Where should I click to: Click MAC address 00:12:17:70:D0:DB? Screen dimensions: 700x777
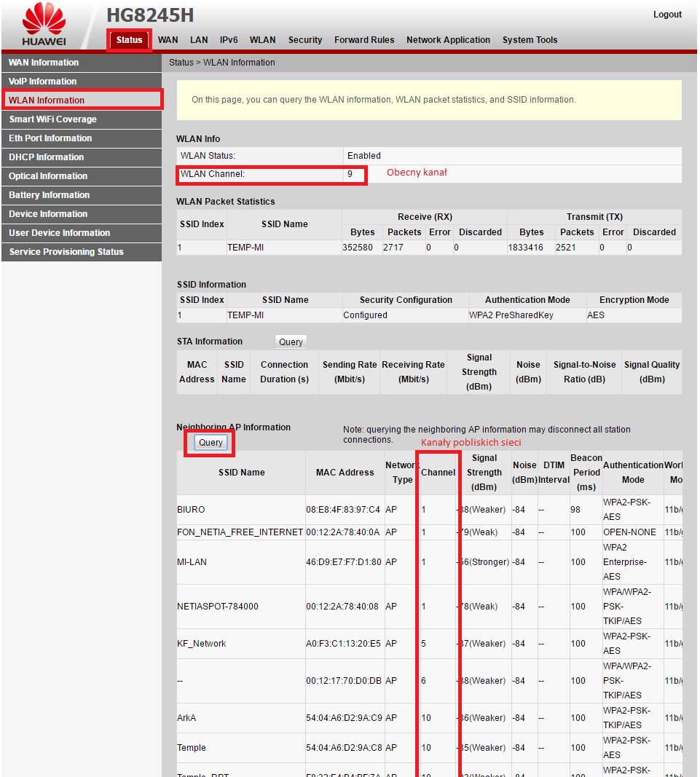click(344, 681)
